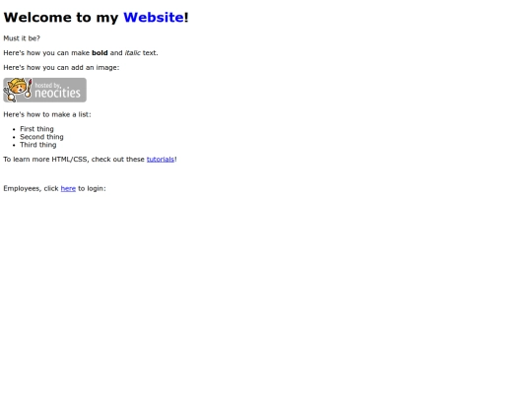Click the 'hosted by' text on the badge

tap(48, 85)
